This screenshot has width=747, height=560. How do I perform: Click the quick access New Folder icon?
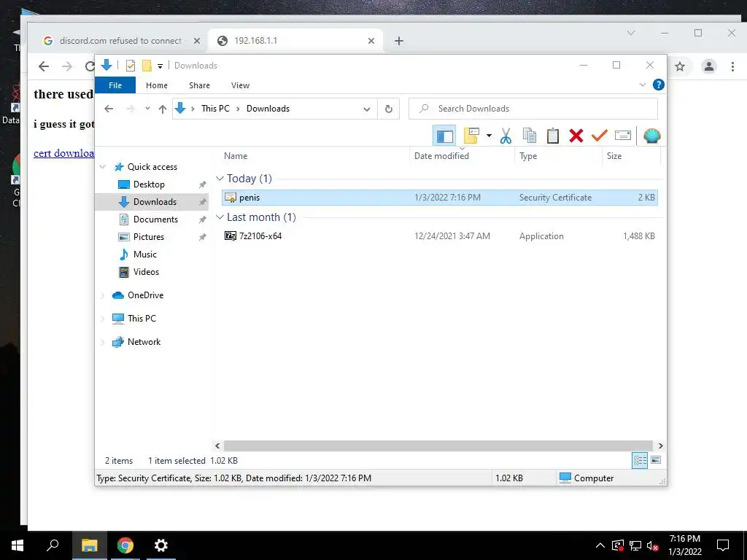click(x=147, y=66)
